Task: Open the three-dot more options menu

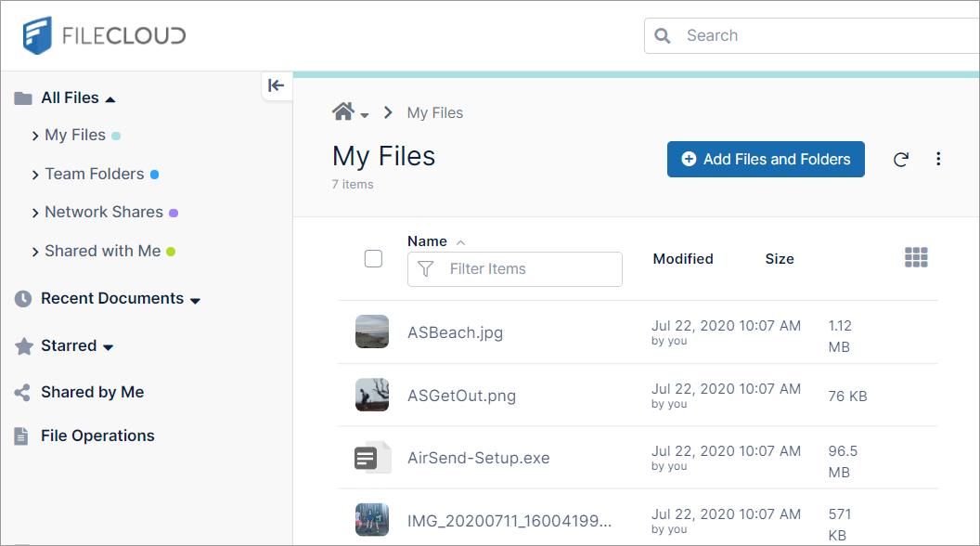Action: click(x=938, y=159)
